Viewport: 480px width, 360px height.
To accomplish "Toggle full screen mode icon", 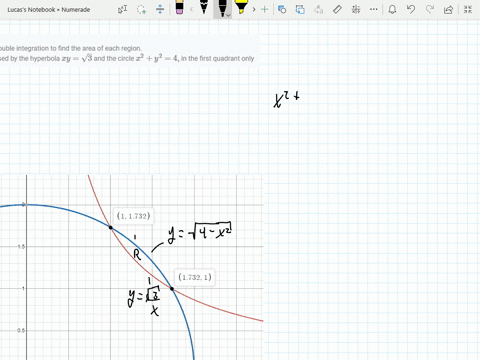I will tap(468, 9).
